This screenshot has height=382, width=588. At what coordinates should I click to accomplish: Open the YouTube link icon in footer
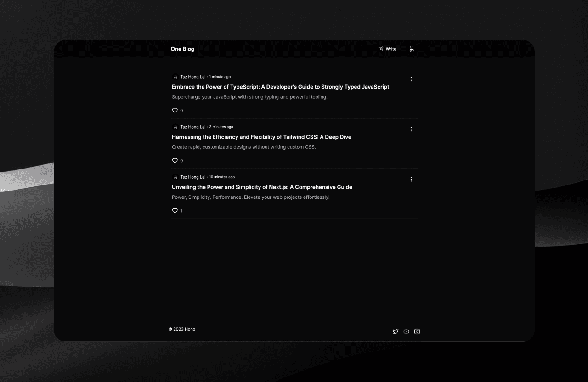click(x=406, y=331)
